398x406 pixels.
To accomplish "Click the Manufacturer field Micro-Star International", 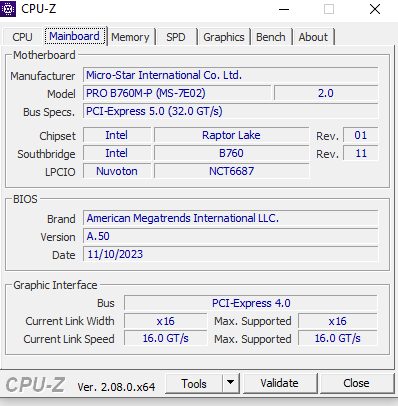I will pyautogui.click(x=231, y=75).
